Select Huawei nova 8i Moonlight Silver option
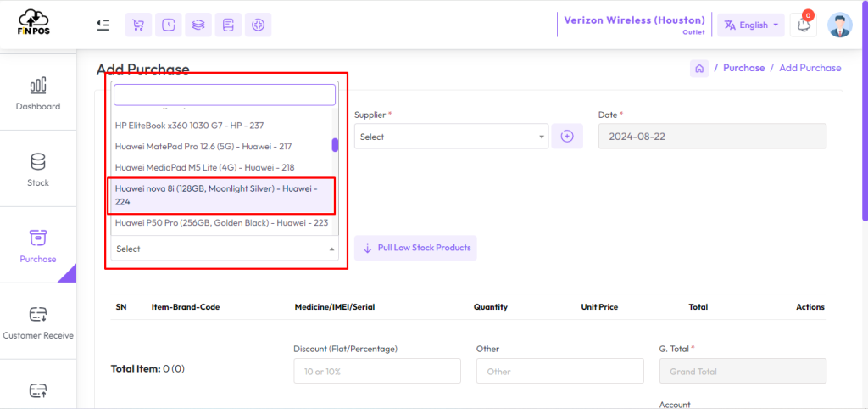The height and width of the screenshot is (409, 868). coord(221,195)
